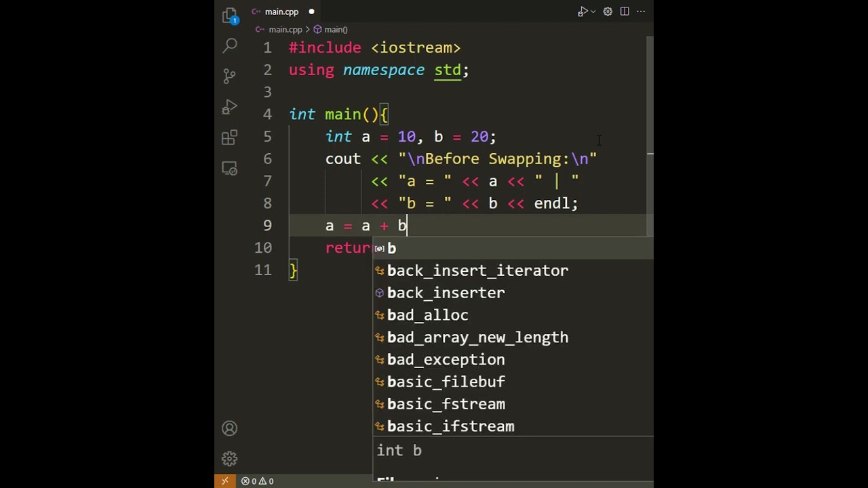Select suggestion bad_array_new_length
This screenshot has width=868, height=488.
click(x=513, y=338)
